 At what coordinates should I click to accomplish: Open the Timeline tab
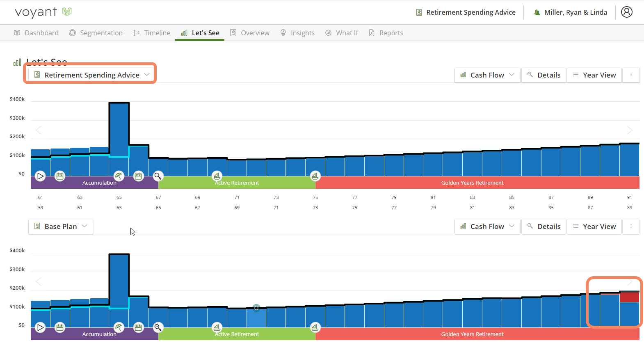tap(152, 33)
